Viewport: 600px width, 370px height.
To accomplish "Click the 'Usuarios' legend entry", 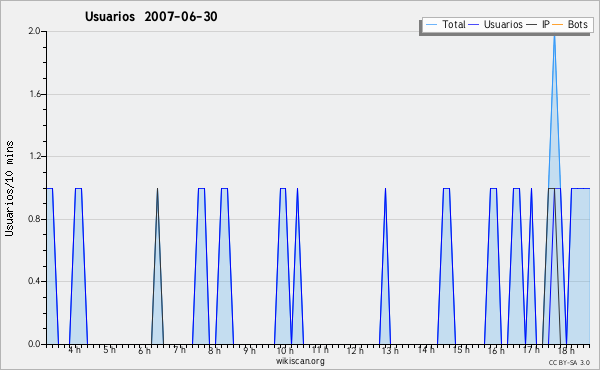I will pyautogui.click(x=496, y=25).
